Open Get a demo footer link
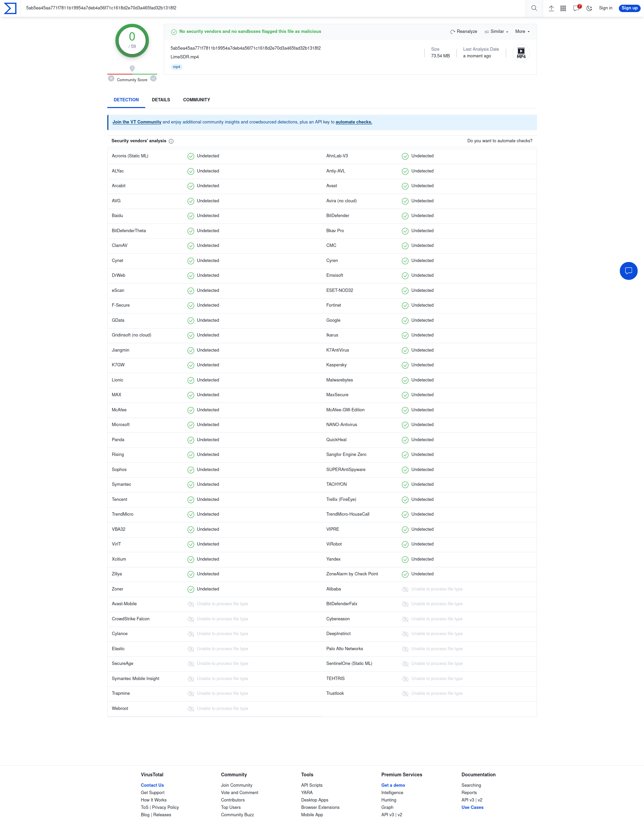Image resolution: width=644 pixels, height=830 pixels. [393, 785]
